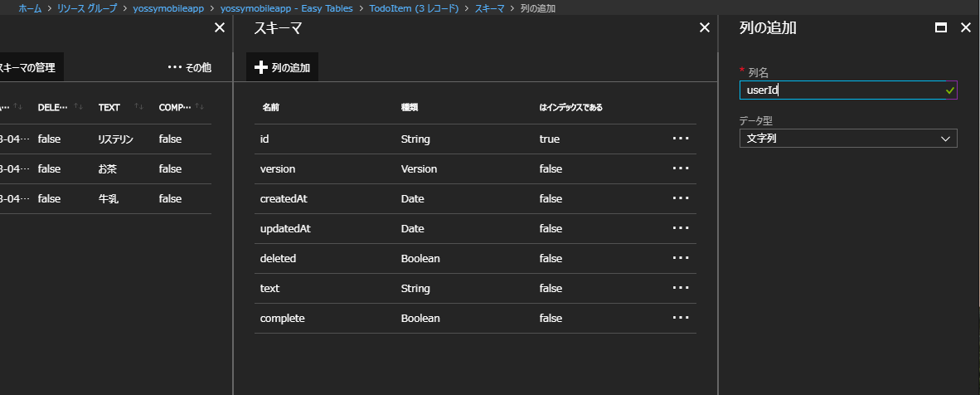Screen dimensions: 980x395
Task: Click the updatedAt name cell
Action: (x=285, y=228)
